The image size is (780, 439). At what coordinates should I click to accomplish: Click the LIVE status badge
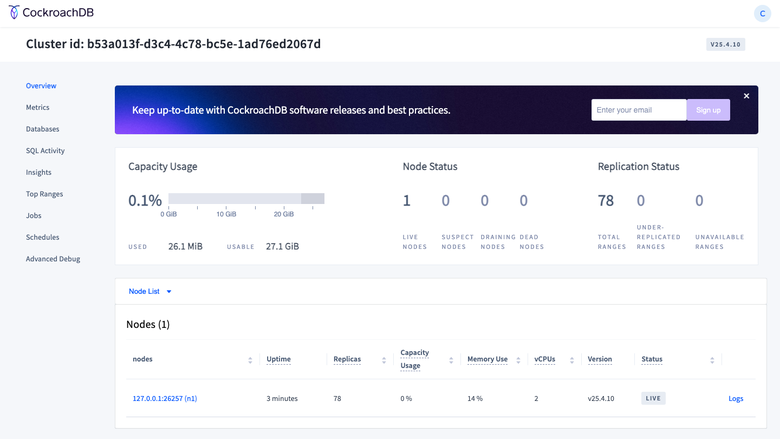(653, 398)
